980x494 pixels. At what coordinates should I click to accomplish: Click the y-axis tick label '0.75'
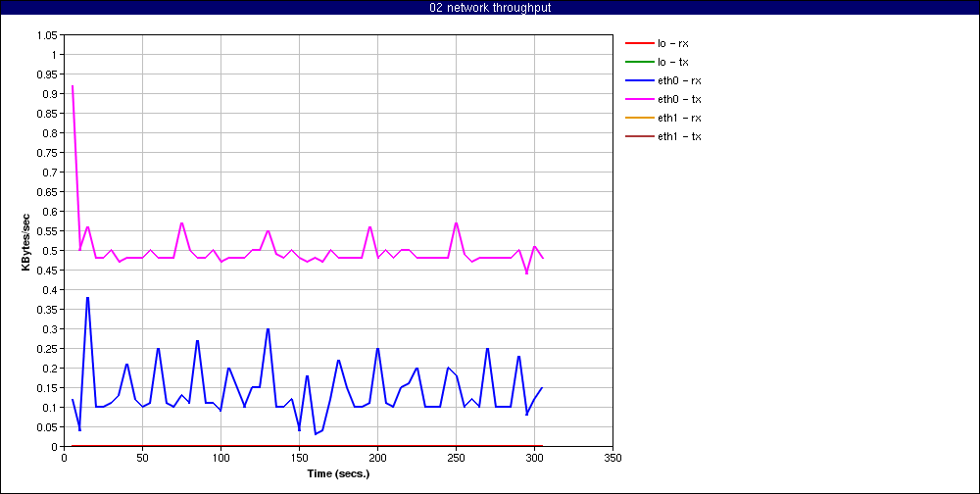46,153
